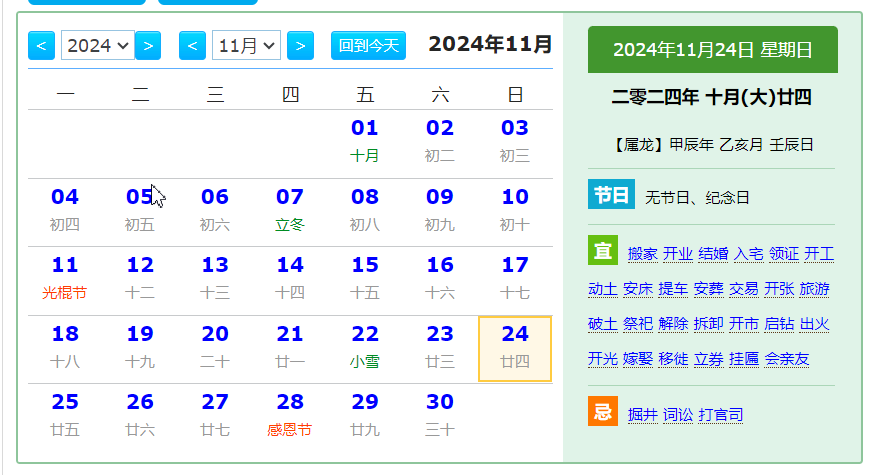Open the 开张 link
This screenshot has height=475, width=876.
[779, 289]
